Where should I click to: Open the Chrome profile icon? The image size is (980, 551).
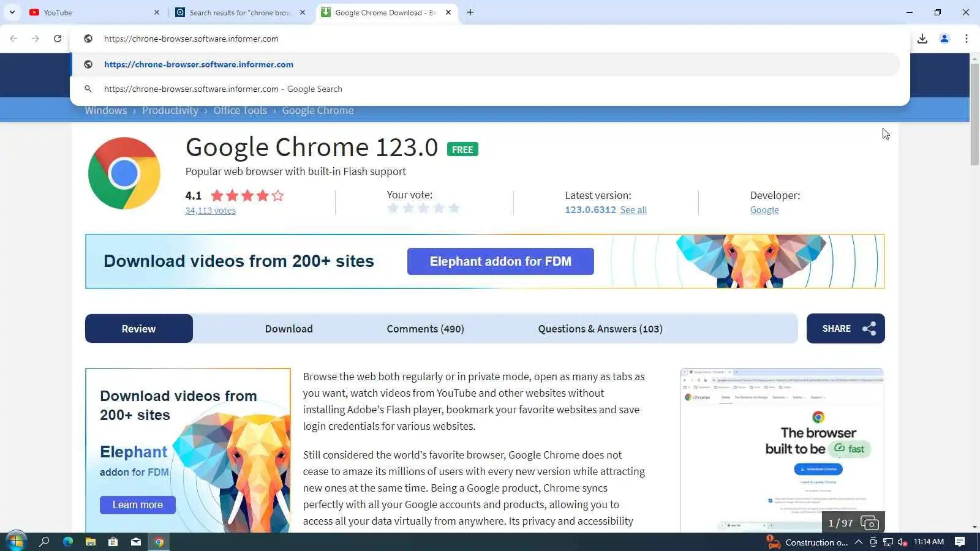(944, 39)
